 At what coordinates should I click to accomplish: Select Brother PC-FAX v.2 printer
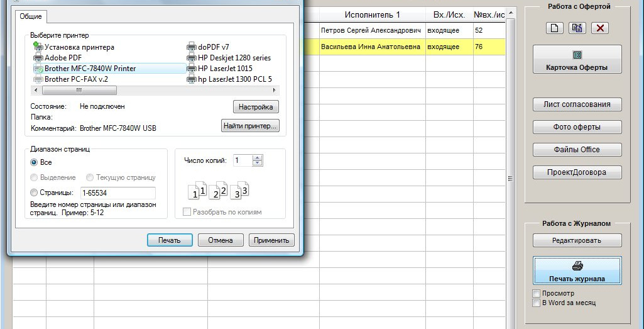pyautogui.click(x=71, y=79)
